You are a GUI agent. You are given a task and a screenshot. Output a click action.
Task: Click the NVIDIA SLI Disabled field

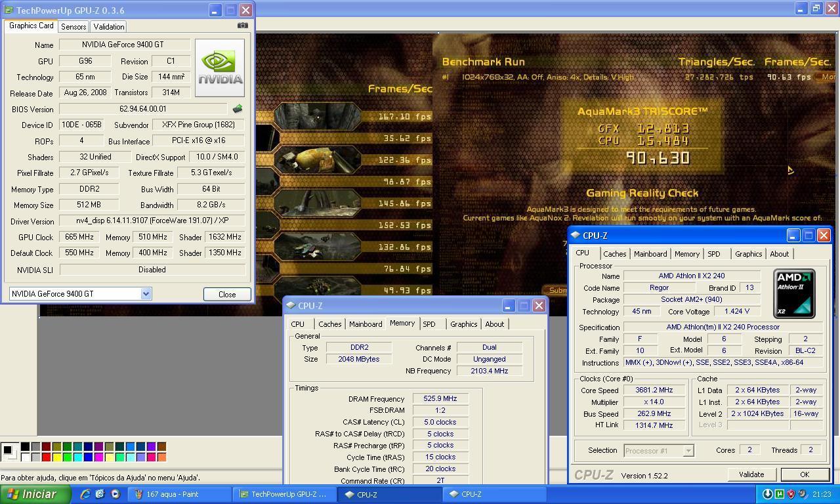(152, 270)
